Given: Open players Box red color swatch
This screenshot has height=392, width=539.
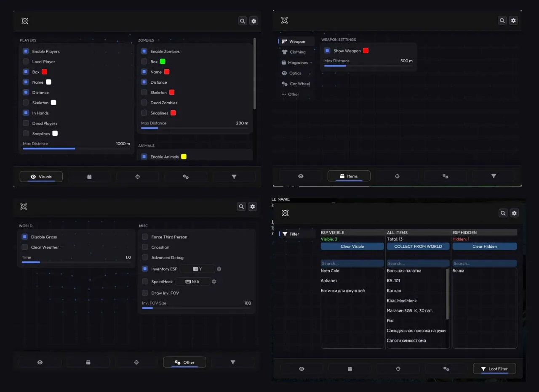Looking at the screenshot, I should 44,72.
